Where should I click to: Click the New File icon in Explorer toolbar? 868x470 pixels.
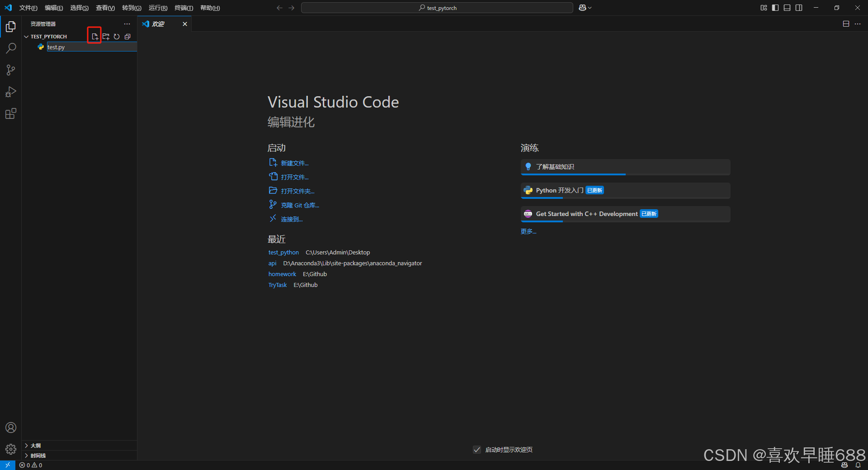click(94, 37)
